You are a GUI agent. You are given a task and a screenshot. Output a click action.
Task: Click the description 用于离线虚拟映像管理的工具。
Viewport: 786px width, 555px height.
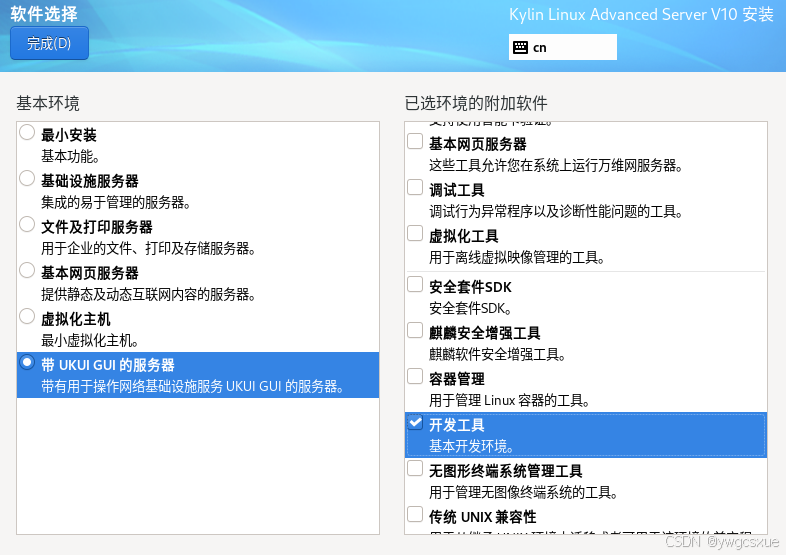[517, 258]
